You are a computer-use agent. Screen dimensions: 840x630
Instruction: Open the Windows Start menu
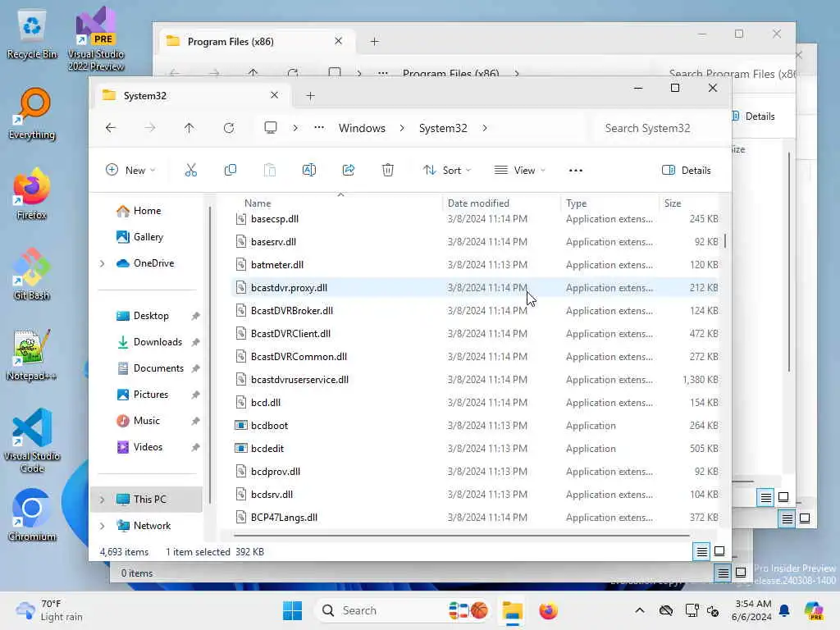tap(293, 610)
